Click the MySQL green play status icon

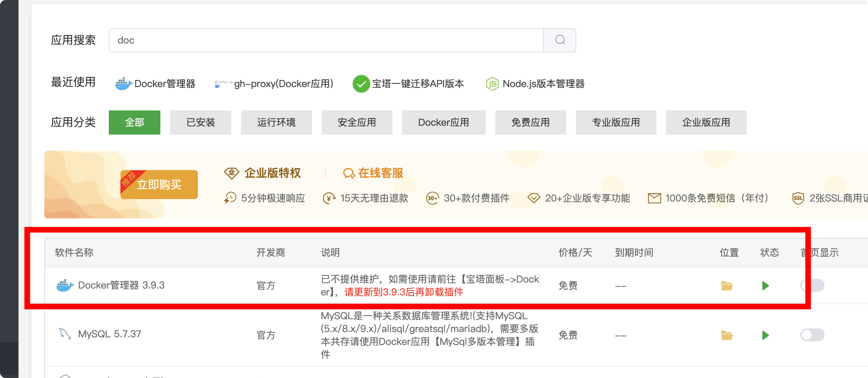point(765,335)
